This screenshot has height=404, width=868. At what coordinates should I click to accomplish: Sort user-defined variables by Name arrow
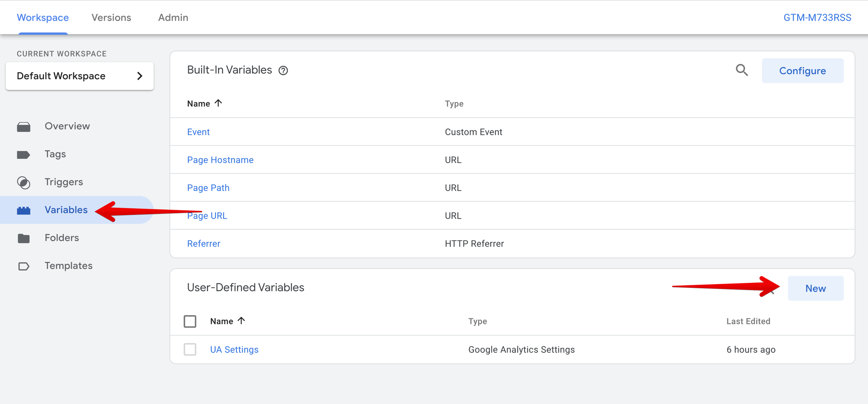242,321
